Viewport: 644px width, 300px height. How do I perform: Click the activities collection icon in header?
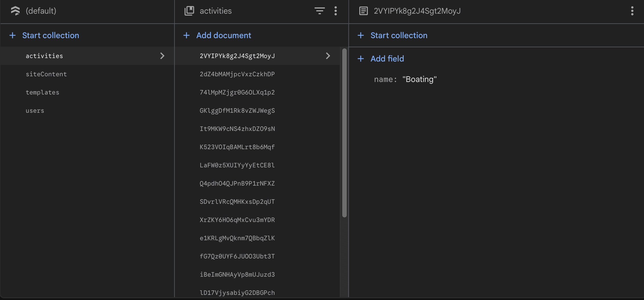189,11
